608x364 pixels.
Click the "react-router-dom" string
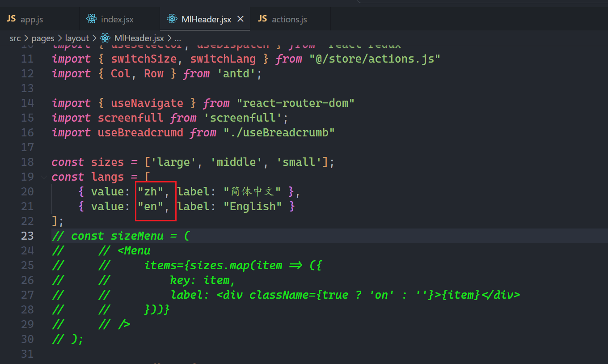pos(296,103)
